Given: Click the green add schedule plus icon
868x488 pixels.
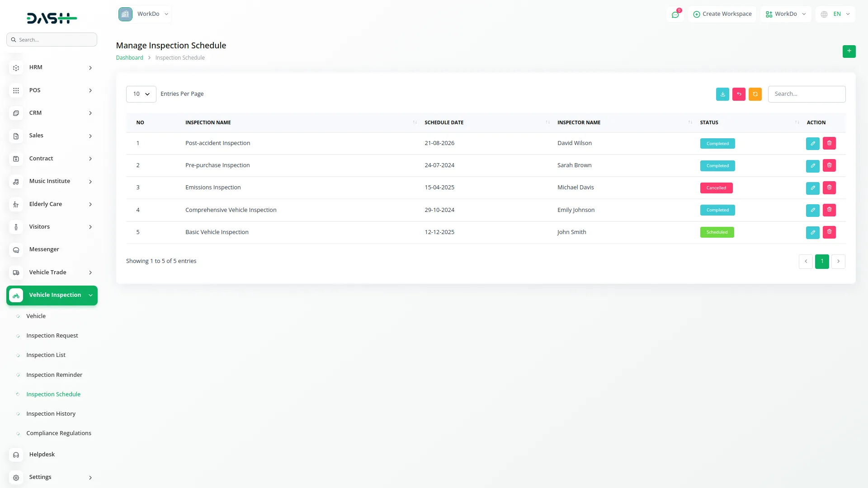Looking at the screenshot, I should [849, 51].
